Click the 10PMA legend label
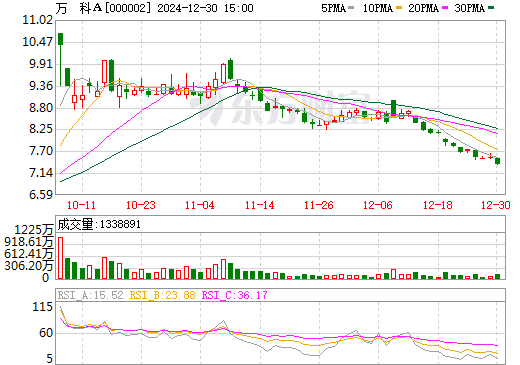 377,8
